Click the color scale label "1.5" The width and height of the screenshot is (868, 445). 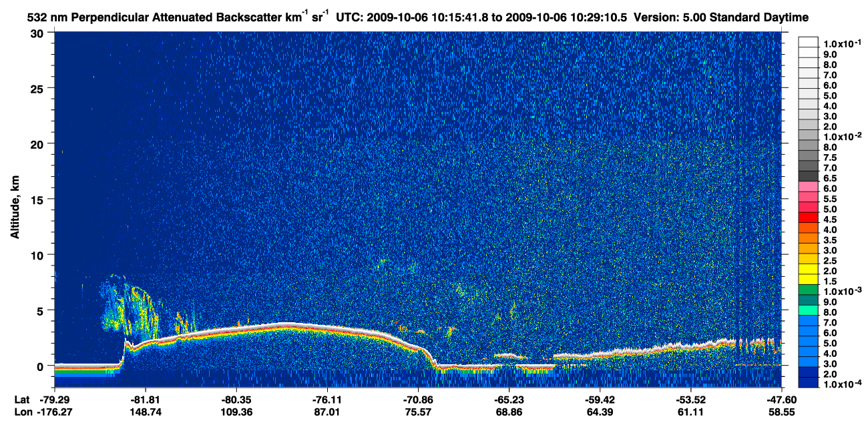[x=829, y=282]
